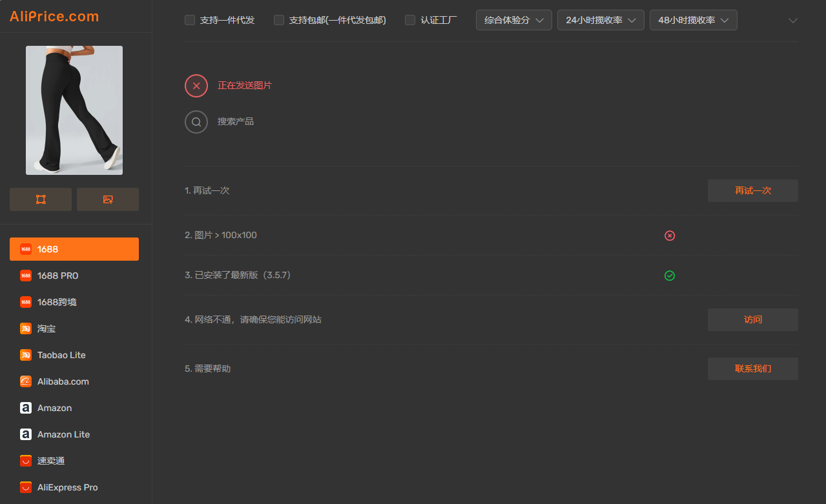The height and width of the screenshot is (504, 826).
Task: Click the AliPrice.com logo
Action: pos(54,16)
